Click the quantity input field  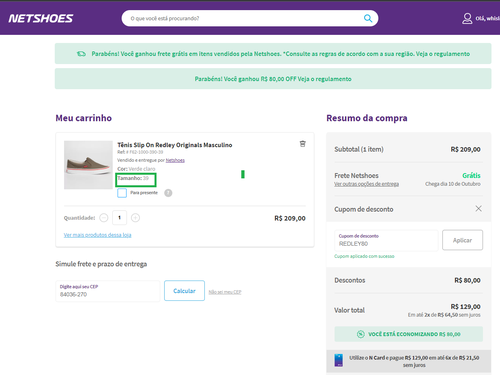coord(119,218)
